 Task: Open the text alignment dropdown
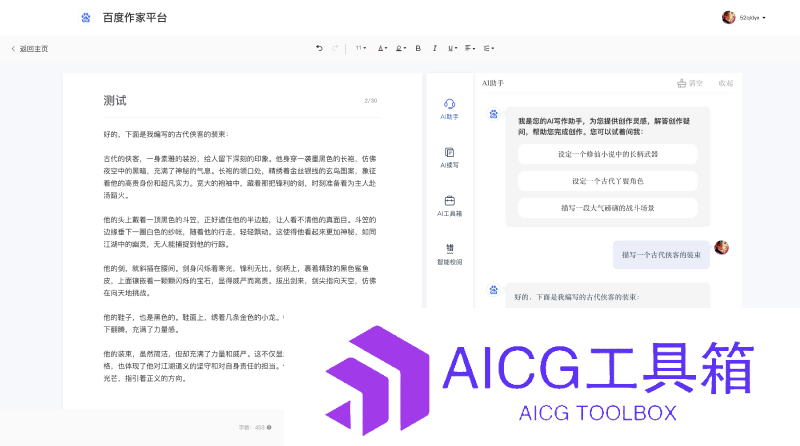[469, 48]
